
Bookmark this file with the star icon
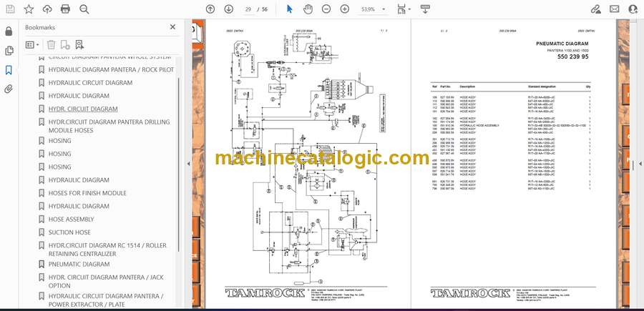pos(29,9)
